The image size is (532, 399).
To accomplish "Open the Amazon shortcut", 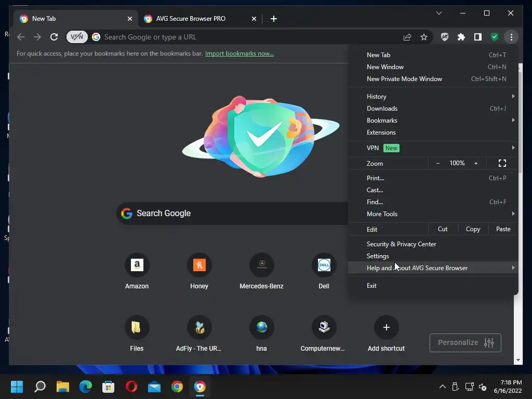I will 137,271.
